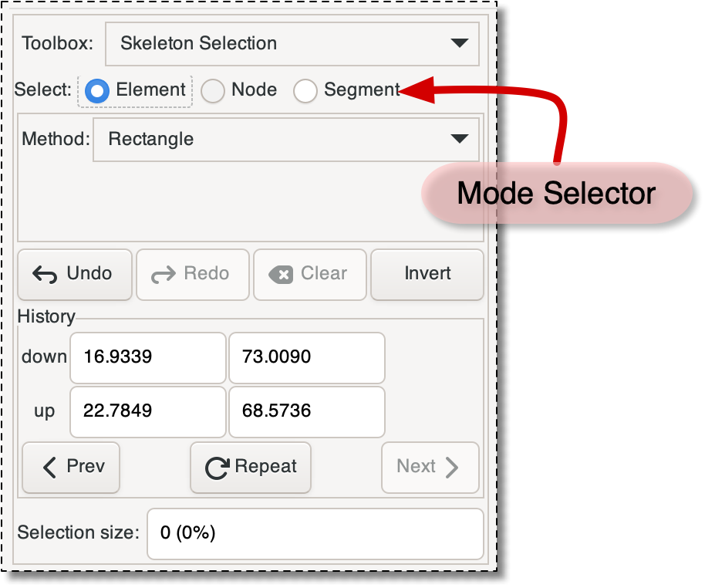The height and width of the screenshot is (588, 705).
Task: Click the field showing 73.0090
Action: pyautogui.click(x=306, y=358)
